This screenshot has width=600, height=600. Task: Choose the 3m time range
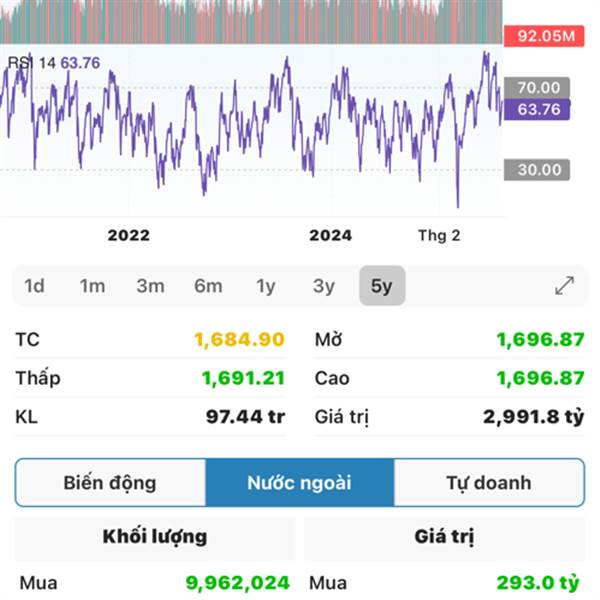pyautogui.click(x=150, y=286)
